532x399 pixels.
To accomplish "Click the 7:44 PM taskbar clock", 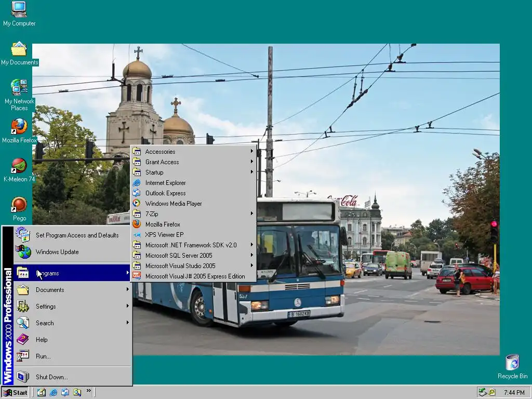I will 514,393.
